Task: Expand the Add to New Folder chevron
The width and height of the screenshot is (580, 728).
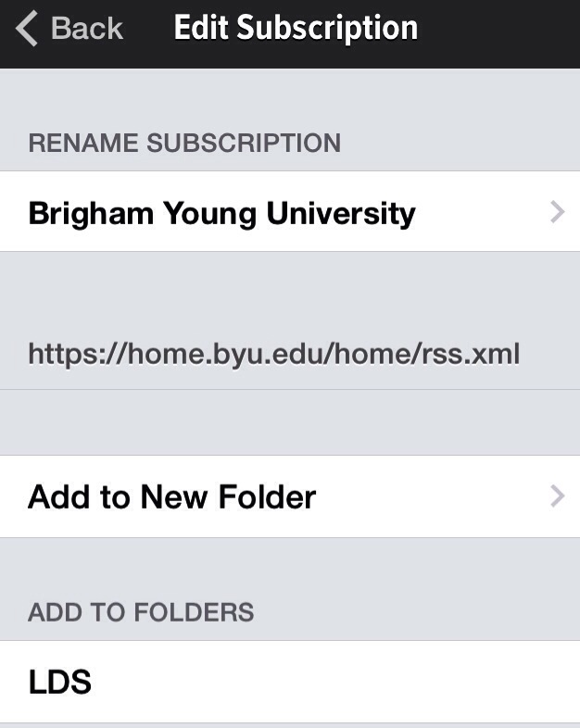Action: [x=557, y=496]
